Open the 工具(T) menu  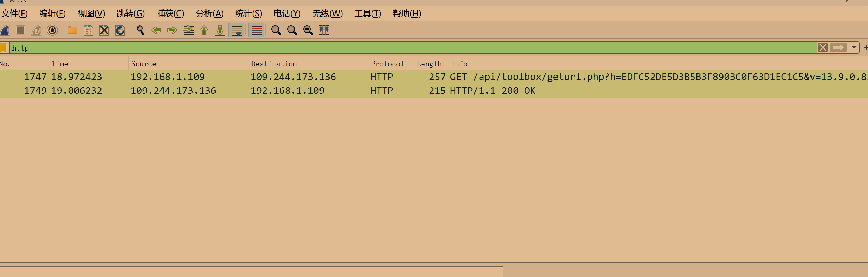(368, 14)
